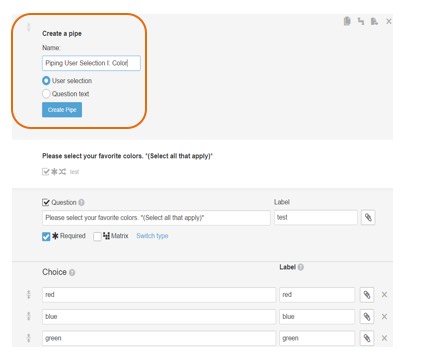The height and width of the screenshot is (362, 426).
Task: Click the paperclip icon for the red choice
Action: click(367, 295)
